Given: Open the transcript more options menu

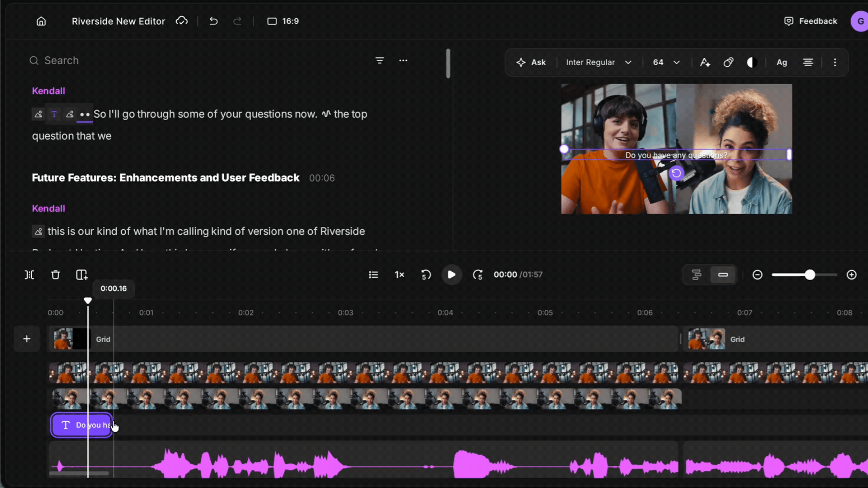Looking at the screenshot, I should 403,60.
